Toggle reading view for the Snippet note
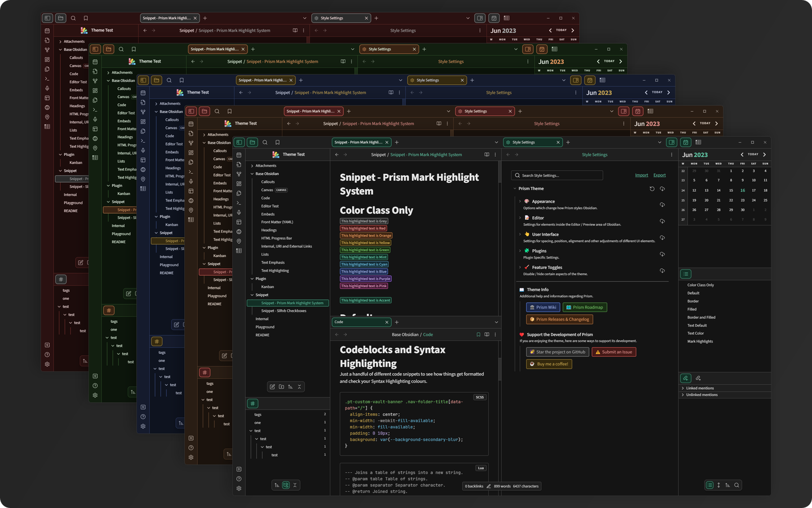This screenshot has width=812, height=508. [487, 155]
